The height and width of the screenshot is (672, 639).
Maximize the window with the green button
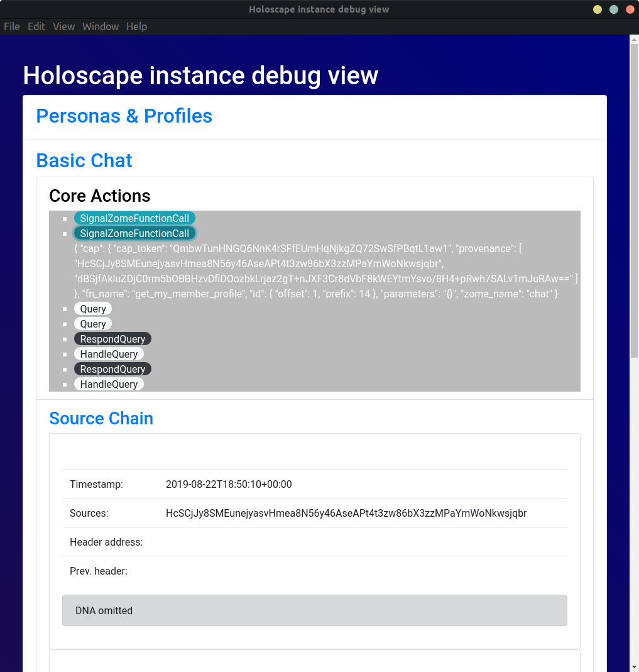tap(614, 9)
